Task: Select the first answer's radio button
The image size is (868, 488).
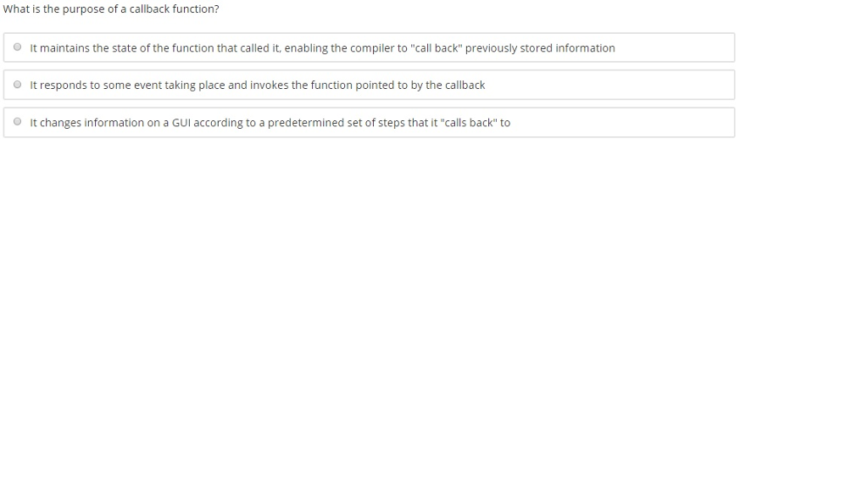Action: click(17, 47)
